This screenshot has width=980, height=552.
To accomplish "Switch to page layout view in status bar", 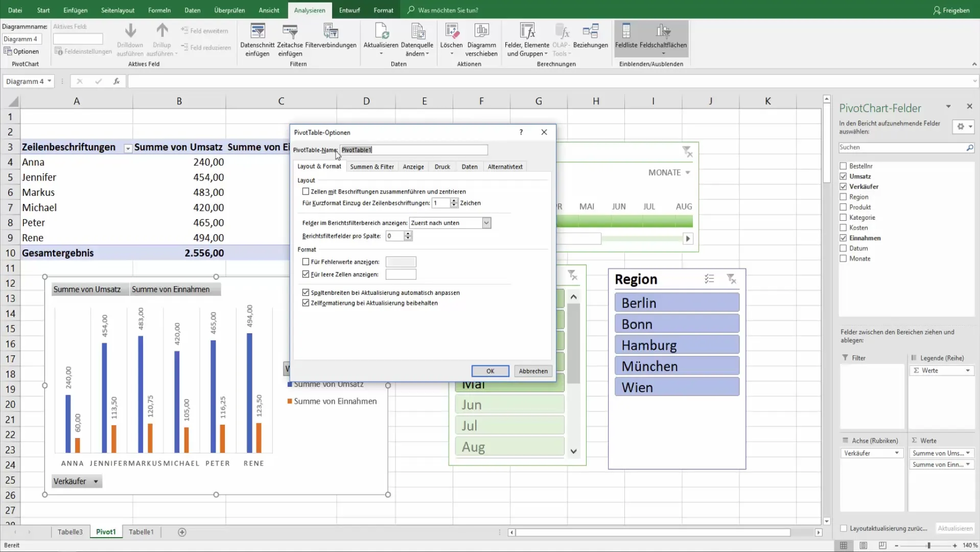I will click(863, 545).
